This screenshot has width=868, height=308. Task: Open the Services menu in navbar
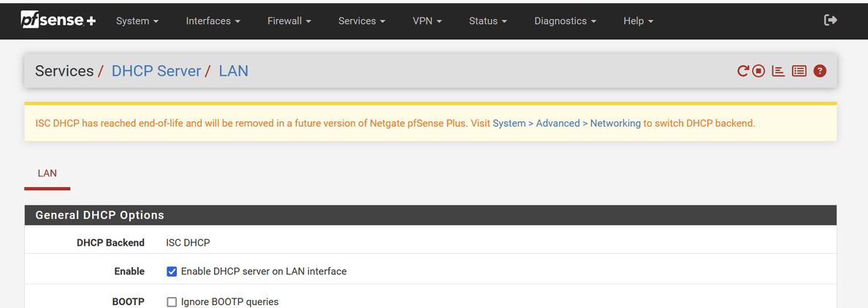pos(362,21)
